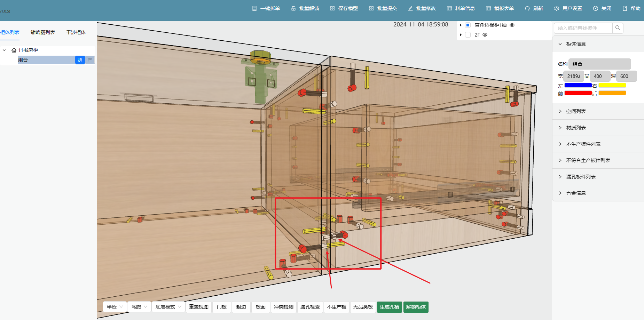Hide 直角边榻柜1抽 via eye icon
This screenshot has height=320, width=644.
pyautogui.click(x=512, y=25)
